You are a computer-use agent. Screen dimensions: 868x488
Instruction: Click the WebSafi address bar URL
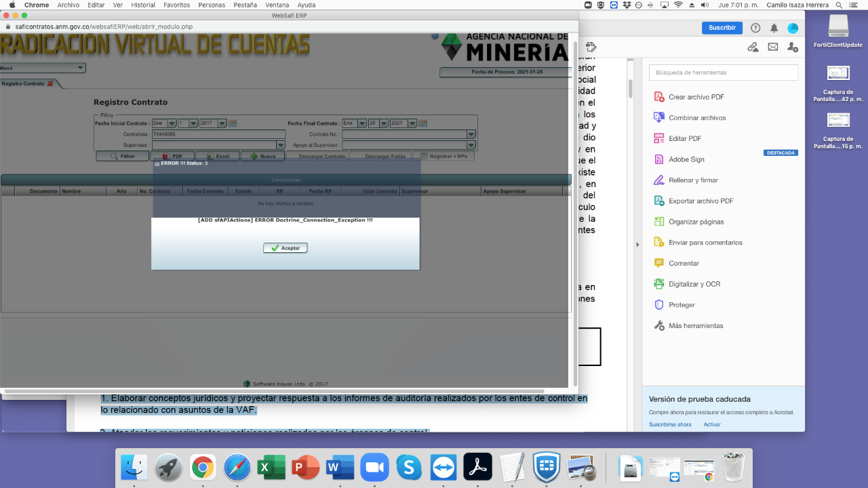point(104,26)
